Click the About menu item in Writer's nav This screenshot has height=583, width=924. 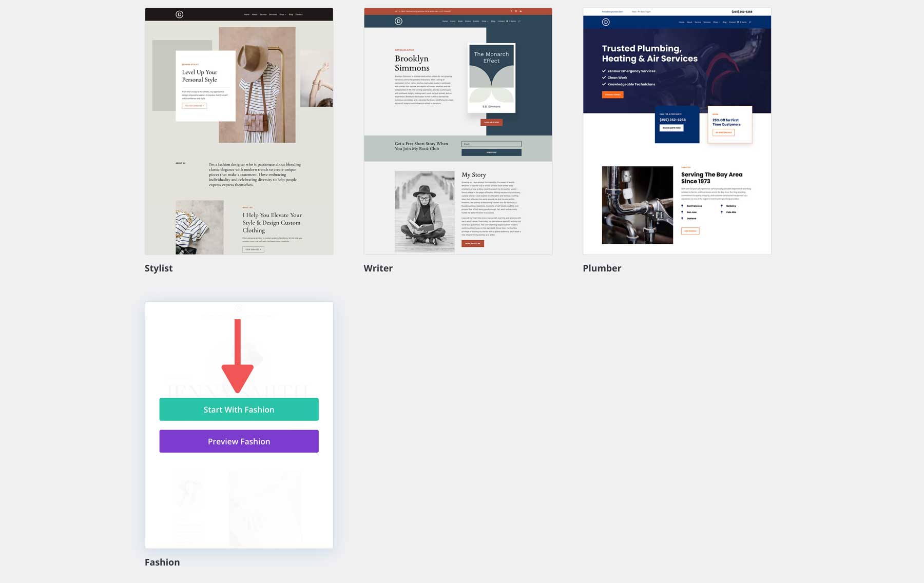pos(452,21)
